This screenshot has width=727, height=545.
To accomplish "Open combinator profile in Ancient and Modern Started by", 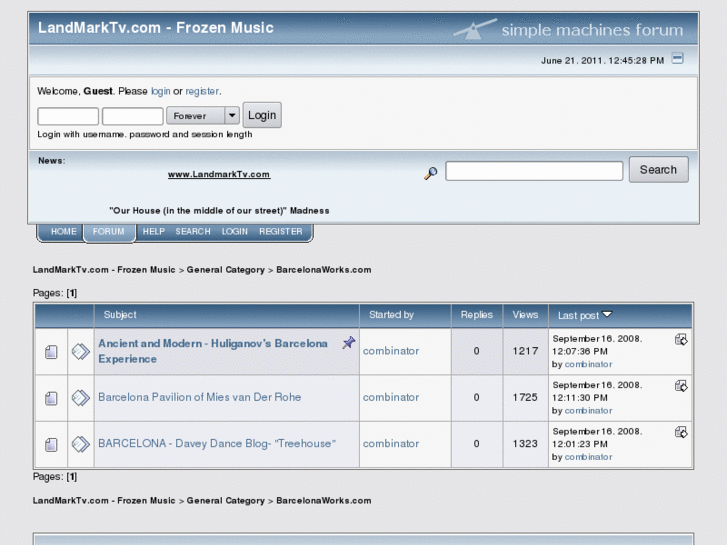I will pyautogui.click(x=391, y=351).
